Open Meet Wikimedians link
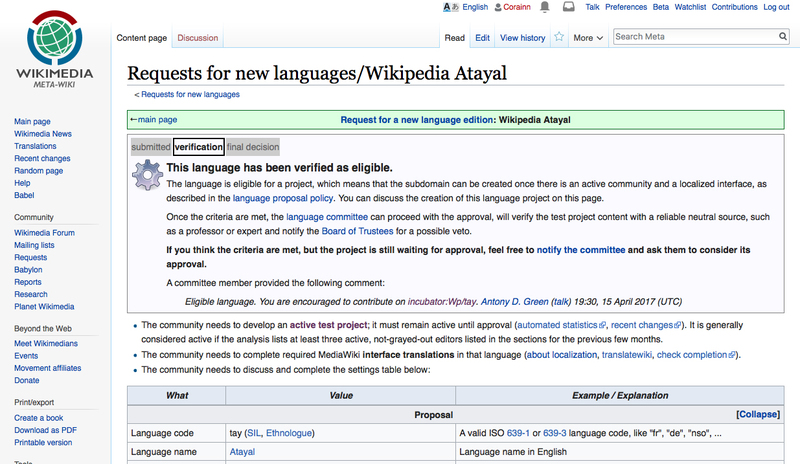The image size is (800, 464). [46, 344]
